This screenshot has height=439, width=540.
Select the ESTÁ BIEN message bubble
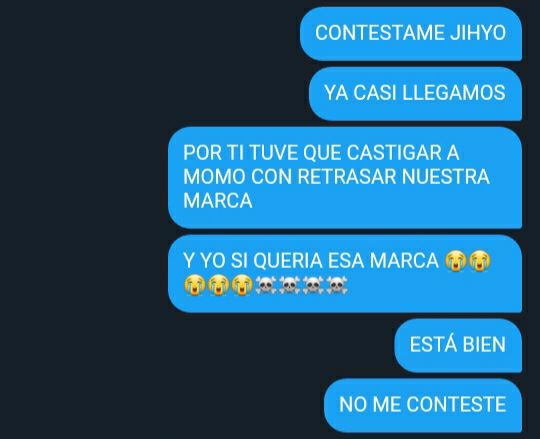coord(458,345)
